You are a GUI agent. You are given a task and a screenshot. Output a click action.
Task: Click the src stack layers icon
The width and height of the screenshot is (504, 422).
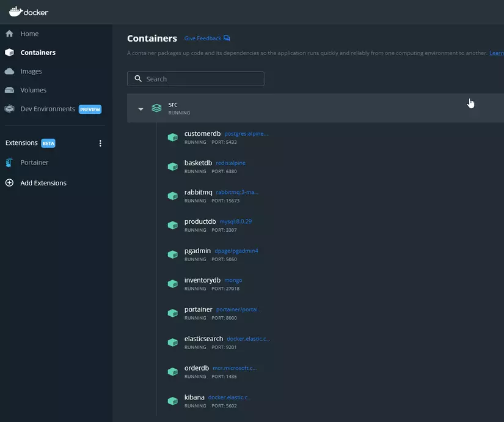[x=156, y=108]
